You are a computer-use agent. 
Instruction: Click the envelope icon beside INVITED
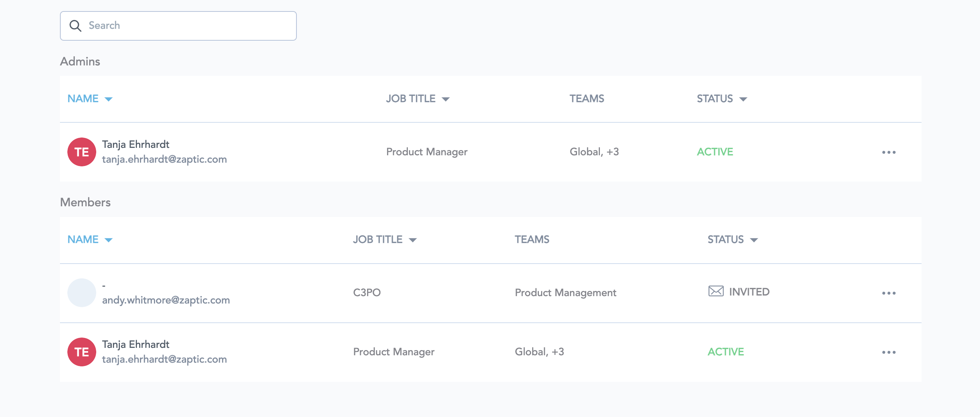click(716, 291)
